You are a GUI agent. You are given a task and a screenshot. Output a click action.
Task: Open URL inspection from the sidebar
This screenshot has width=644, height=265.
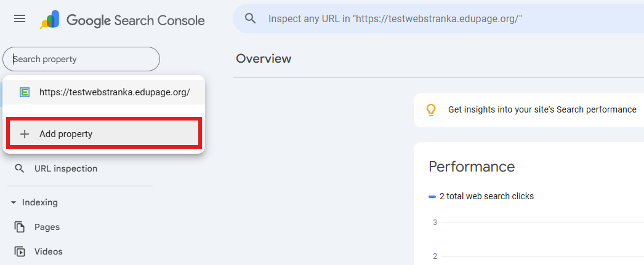(x=66, y=168)
